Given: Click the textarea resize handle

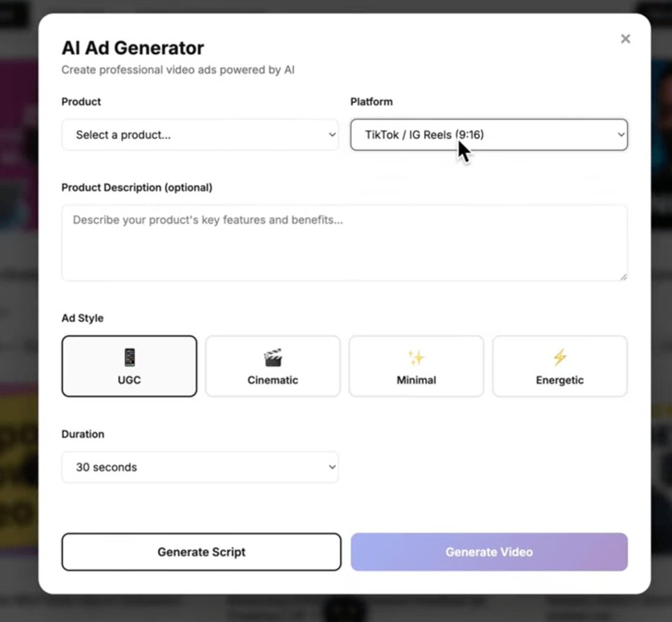Looking at the screenshot, I should tap(624, 277).
